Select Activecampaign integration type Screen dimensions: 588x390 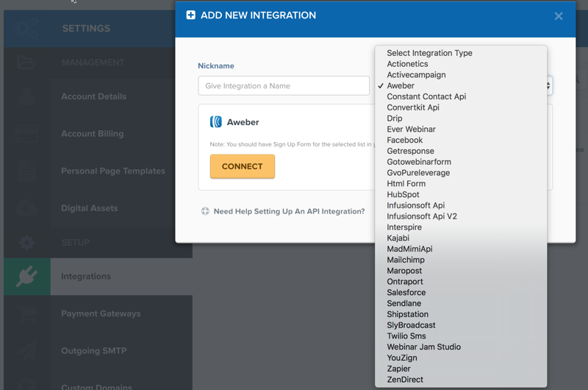click(x=461, y=75)
